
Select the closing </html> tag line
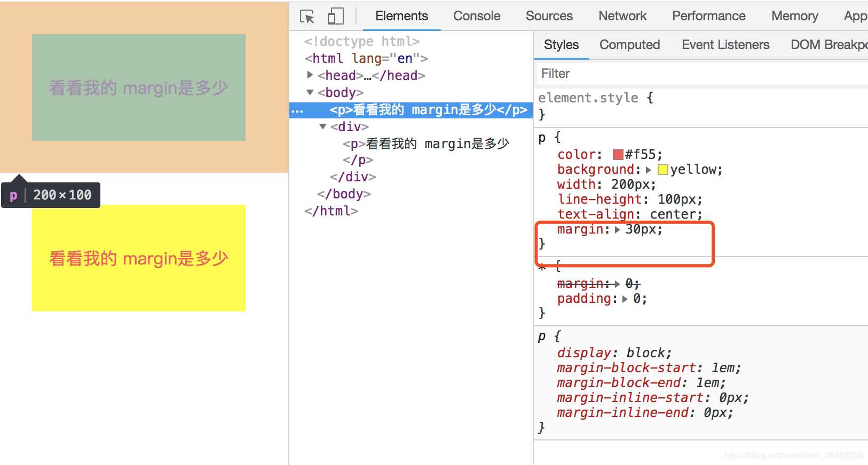[331, 211]
